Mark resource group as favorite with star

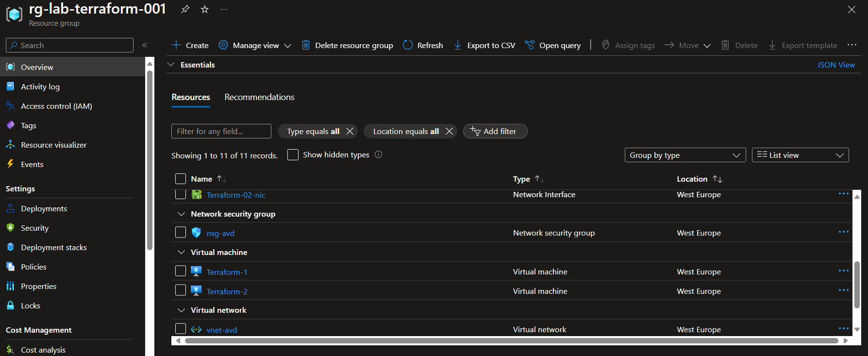click(x=205, y=9)
